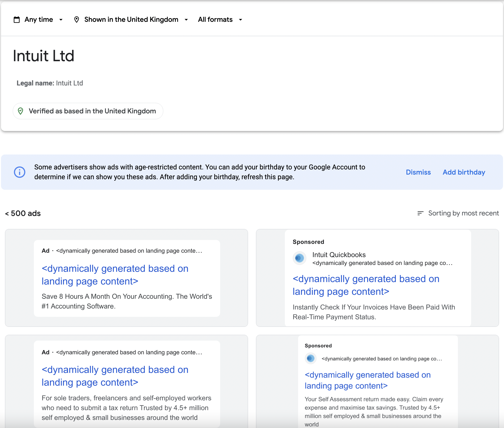Viewport: 504px width, 428px height.
Task: Open ad about saving 8 hours accounting
Action: (126, 301)
